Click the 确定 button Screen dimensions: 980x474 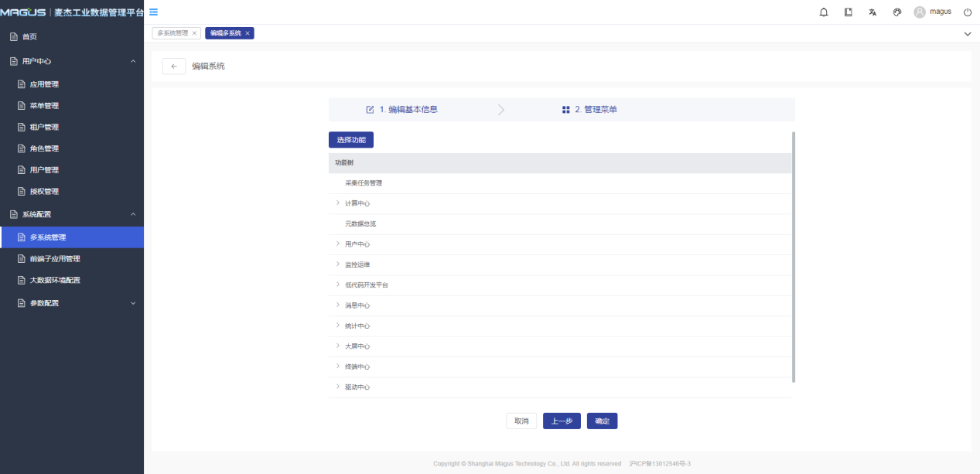602,421
